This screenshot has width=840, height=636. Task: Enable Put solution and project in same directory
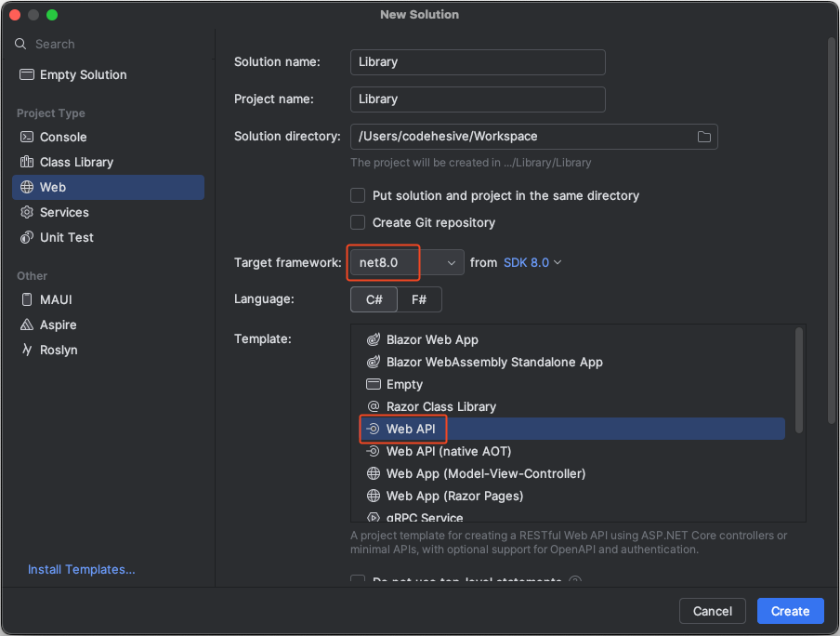[358, 196]
